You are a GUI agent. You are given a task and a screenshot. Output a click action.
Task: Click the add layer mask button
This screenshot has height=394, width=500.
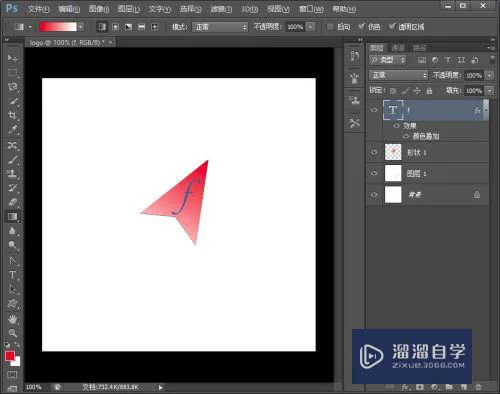click(420, 387)
